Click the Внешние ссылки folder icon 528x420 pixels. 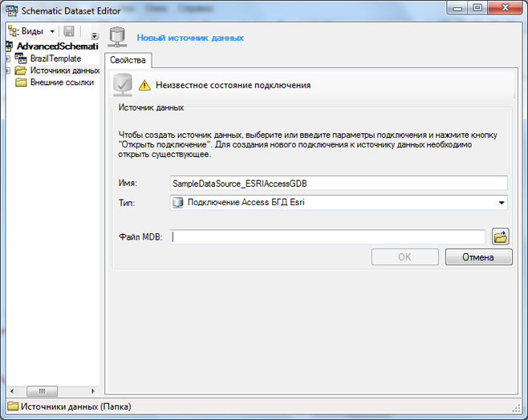(x=21, y=83)
